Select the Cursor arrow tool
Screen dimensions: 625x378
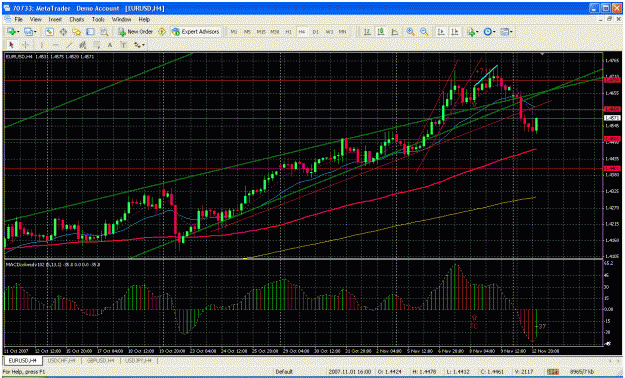(11, 45)
